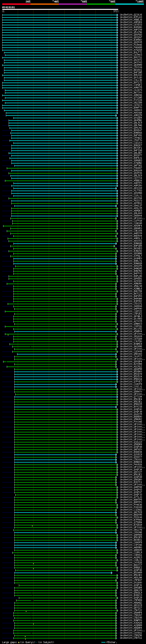
Task: Click the orange ~40% legend color segment
Action: (x=45, y=4)
